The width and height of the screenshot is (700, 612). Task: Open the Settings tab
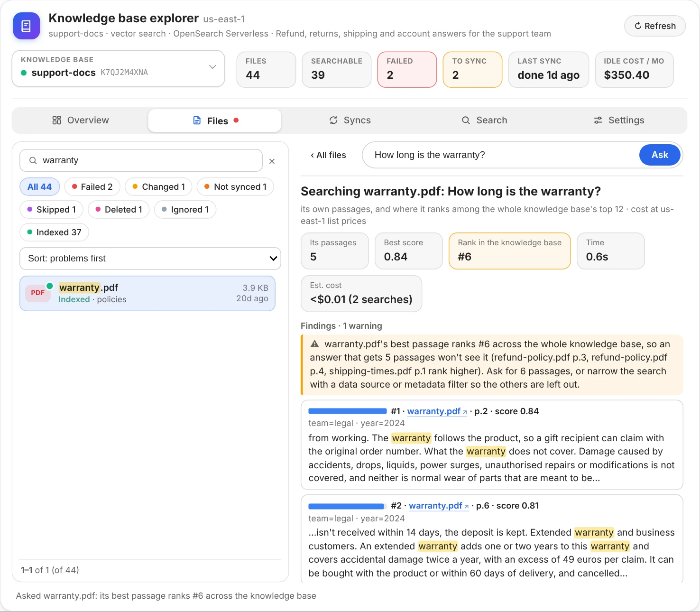click(618, 121)
